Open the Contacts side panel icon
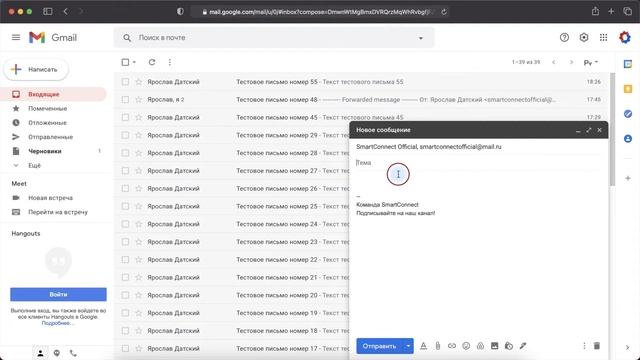This screenshot has width=640, height=360. pyautogui.click(x=628, y=139)
